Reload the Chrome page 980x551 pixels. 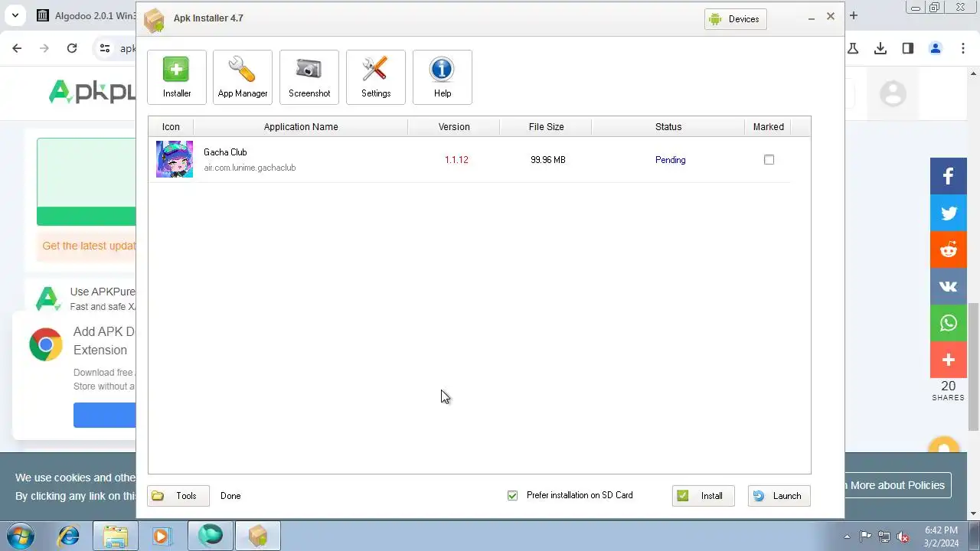click(x=72, y=48)
